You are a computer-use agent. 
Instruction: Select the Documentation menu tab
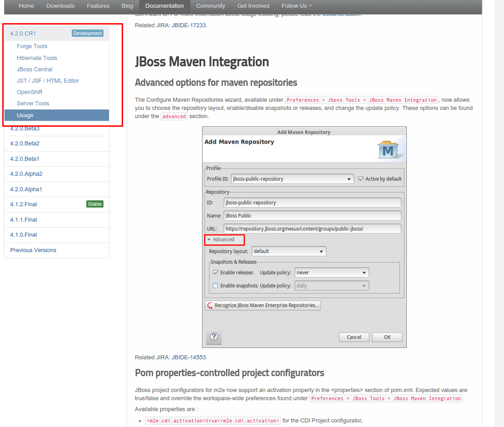(x=164, y=6)
